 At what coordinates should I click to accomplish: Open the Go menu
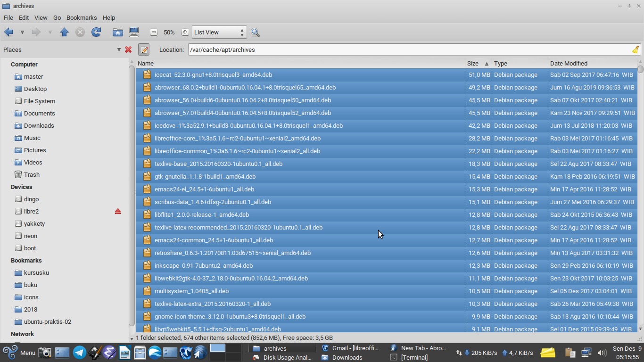(x=57, y=17)
